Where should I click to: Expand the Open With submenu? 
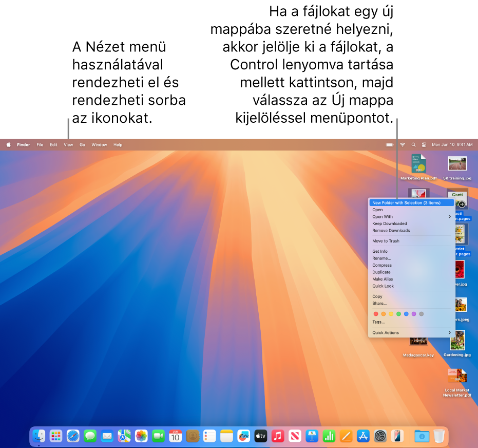411,217
